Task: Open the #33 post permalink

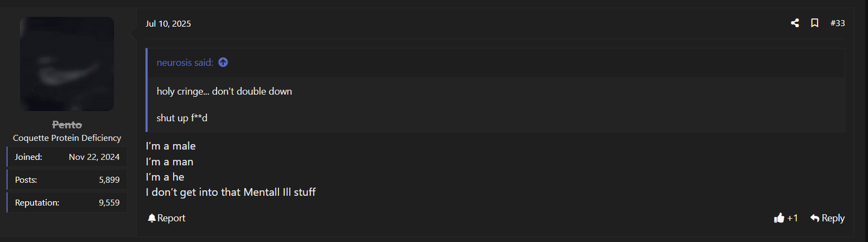Action: tap(838, 23)
